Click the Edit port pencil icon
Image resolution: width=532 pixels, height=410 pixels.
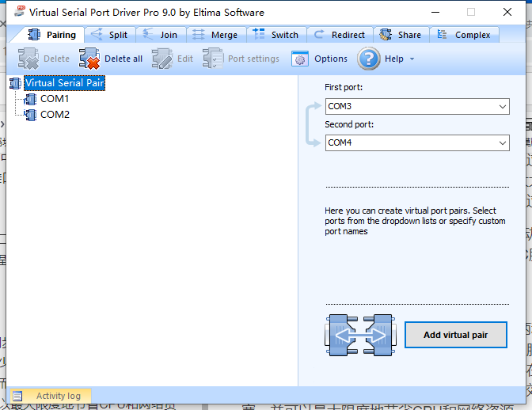pyautogui.click(x=162, y=59)
